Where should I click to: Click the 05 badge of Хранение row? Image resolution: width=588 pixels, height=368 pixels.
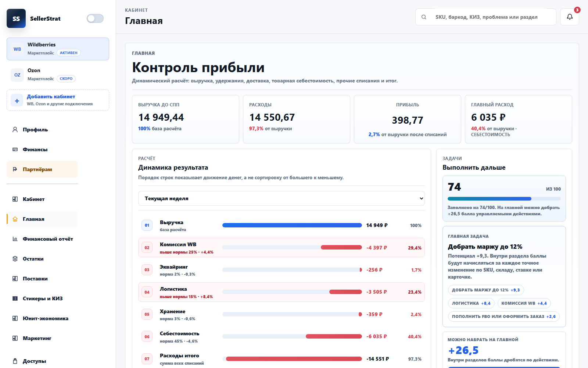pyautogui.click(x=147, y=314)
